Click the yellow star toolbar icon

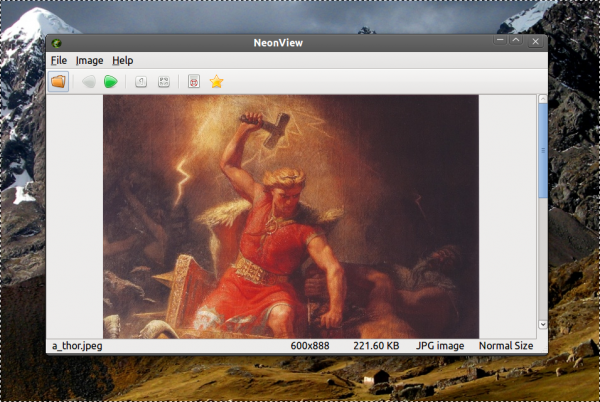pyautogui.click(x=216, y=81)
